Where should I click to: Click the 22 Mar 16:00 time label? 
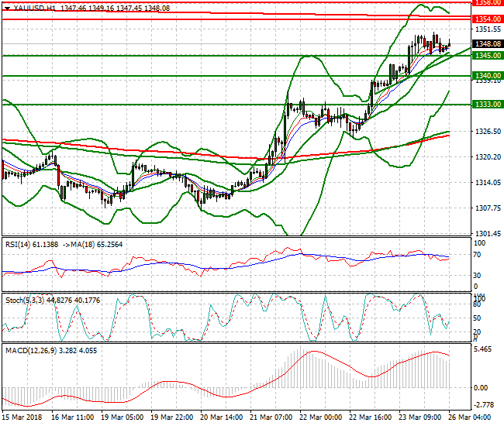tap(371, 417)
